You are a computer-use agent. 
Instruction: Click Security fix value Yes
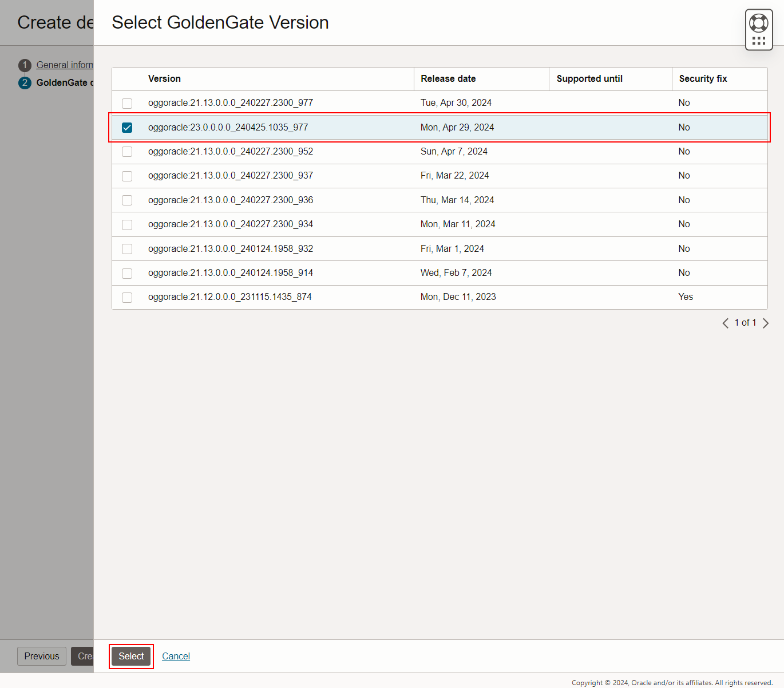(x=686, y=297)
